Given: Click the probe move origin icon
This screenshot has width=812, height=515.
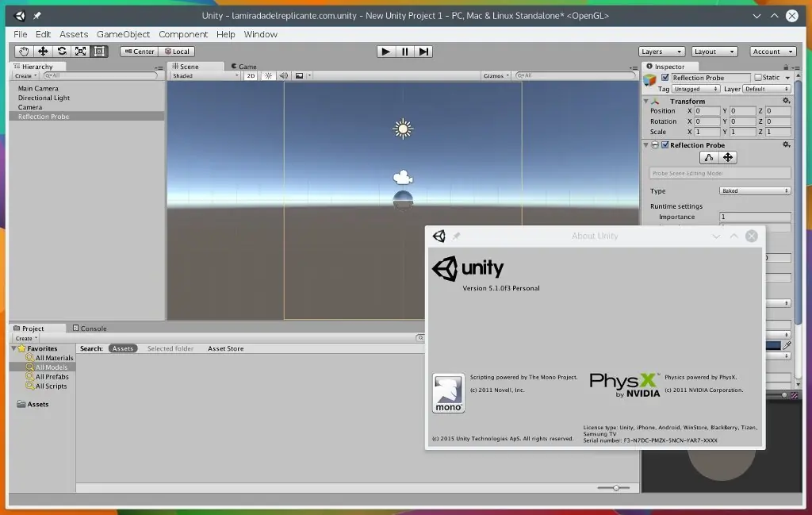Looking at the screenshot, I should click(x=728, y=157).
